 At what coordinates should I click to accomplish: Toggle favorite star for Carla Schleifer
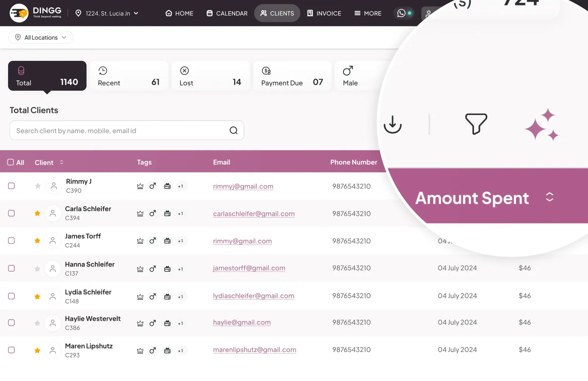pos(37,213)
